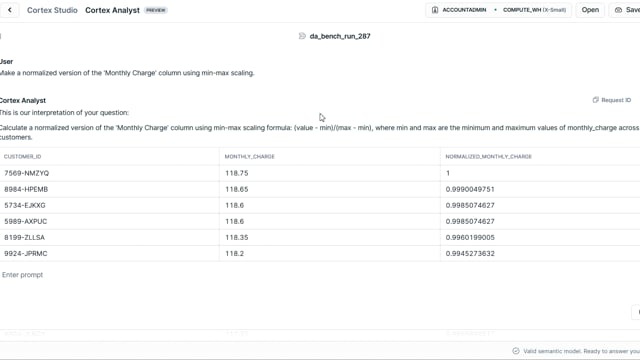Click the PREVIEW badge

(156, 10)
